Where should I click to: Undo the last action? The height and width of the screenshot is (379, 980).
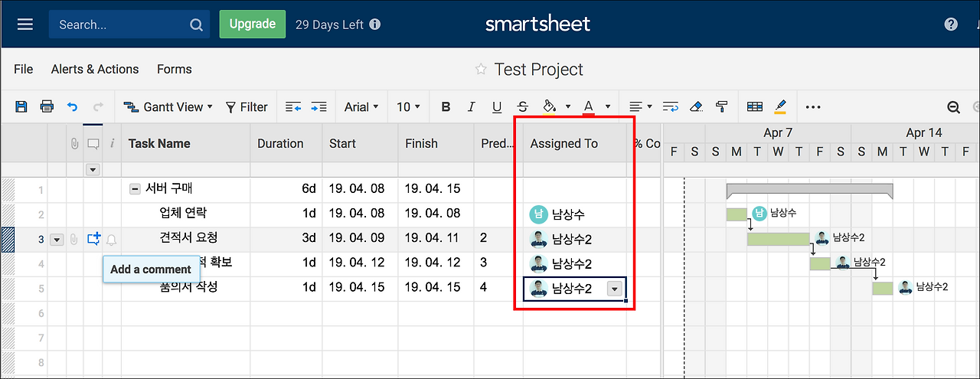(72, 107)
